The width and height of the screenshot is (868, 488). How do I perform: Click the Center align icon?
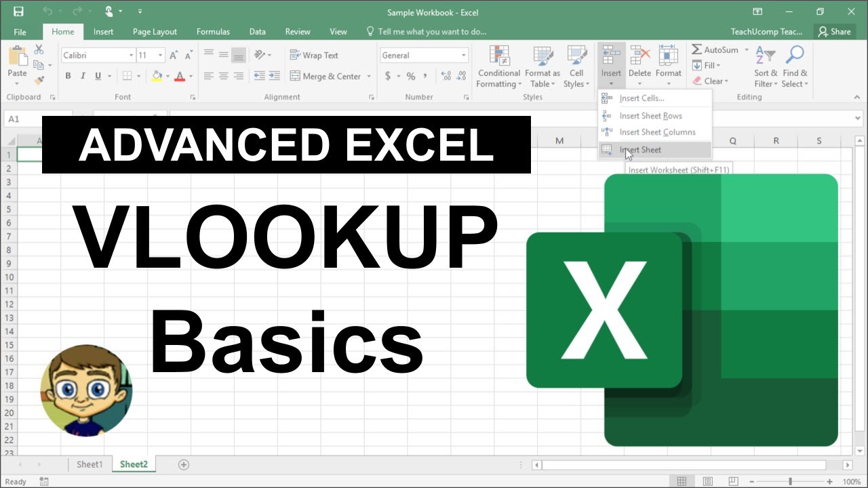click(x=223, y=76)
